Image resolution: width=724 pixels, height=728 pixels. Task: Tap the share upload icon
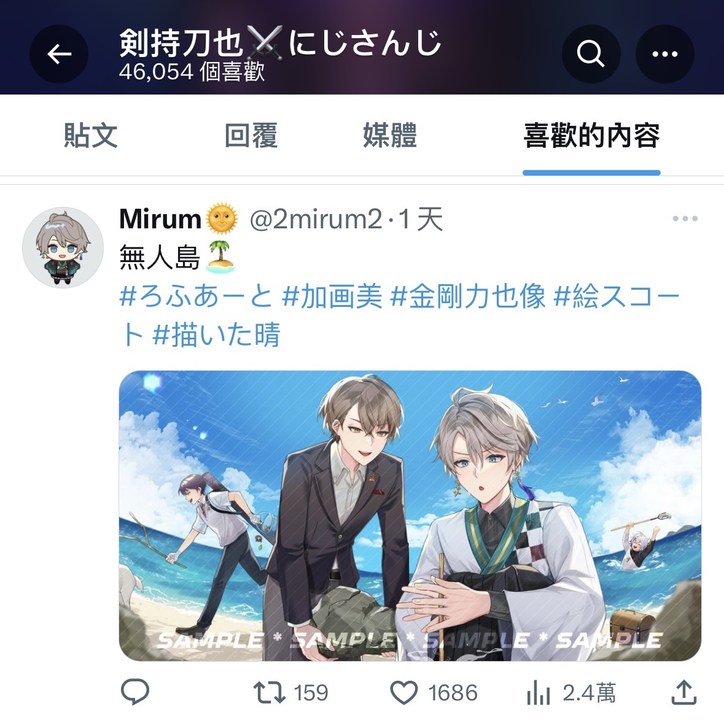coord(684,692)
